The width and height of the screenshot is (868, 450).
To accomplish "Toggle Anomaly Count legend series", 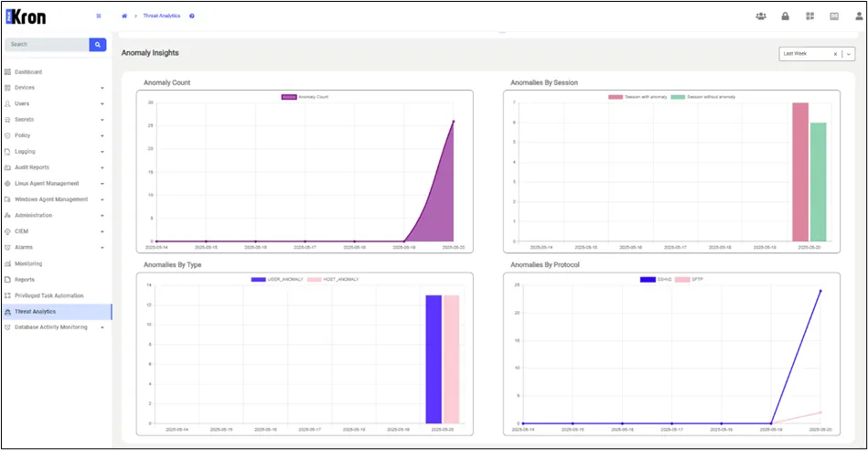I will coord(305,97).
